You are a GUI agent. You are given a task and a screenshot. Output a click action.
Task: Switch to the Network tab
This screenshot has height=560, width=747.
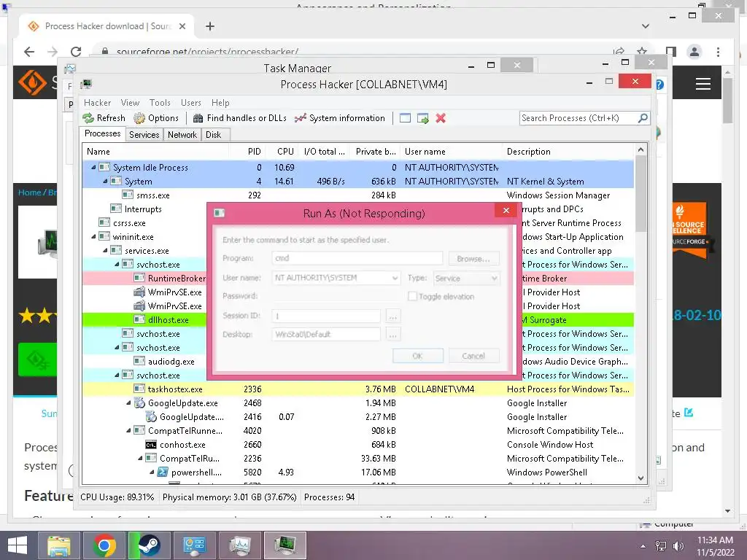pos(182,135)
